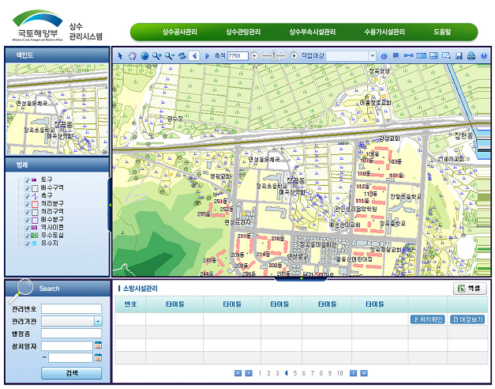
Task: Toggle the 처리구역 layer checkbox
Action: pos(28,212)
